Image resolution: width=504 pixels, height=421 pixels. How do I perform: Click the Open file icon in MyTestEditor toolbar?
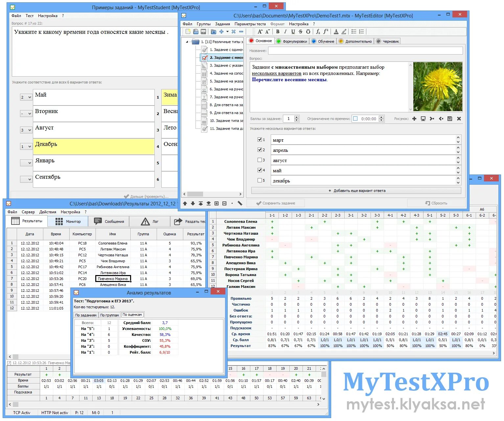click(196, 32)
